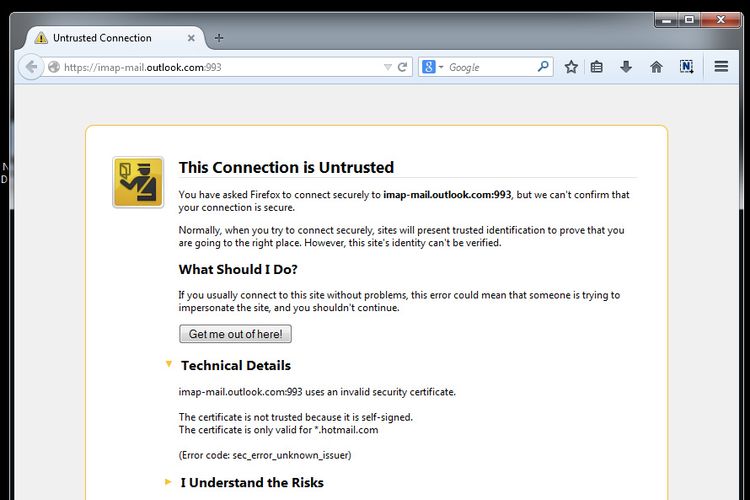Click the search magnifier icon
The image size is (750, 500).
pyautogui.click(x=543, y=67)
